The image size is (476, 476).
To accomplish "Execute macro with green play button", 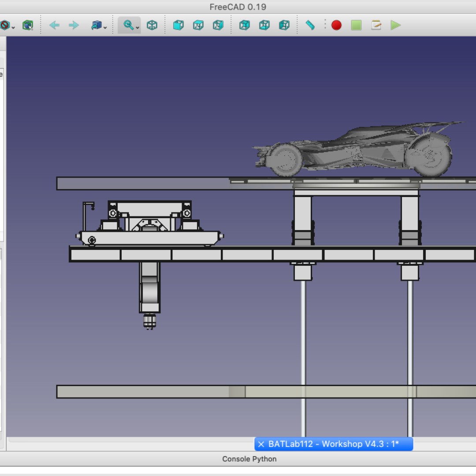I will pyautogui.click(x=395, y=25).
